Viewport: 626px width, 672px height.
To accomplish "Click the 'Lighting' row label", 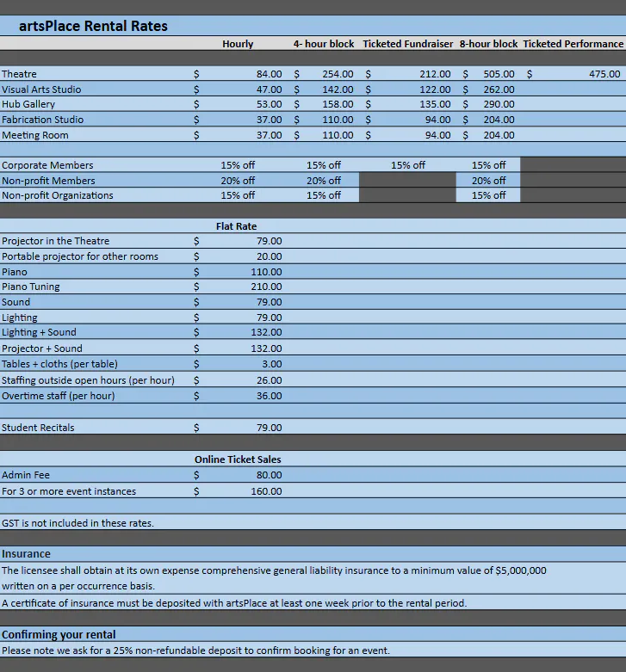I will (20, 318).
